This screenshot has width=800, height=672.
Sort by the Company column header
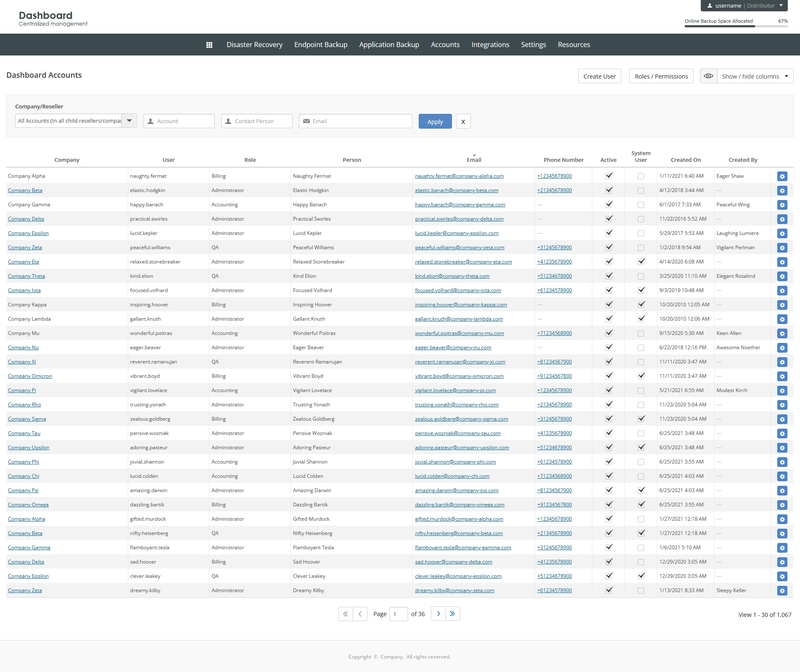click(x=67, y=160)
